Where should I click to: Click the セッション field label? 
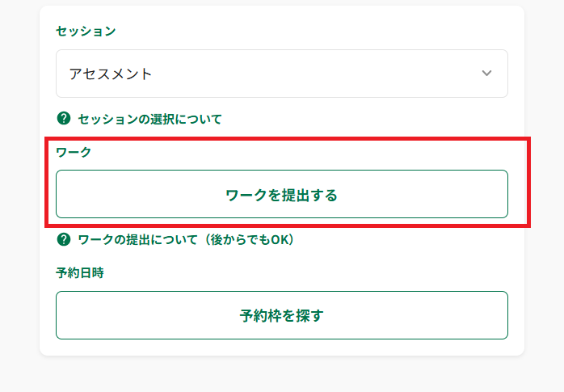point(86,31)
